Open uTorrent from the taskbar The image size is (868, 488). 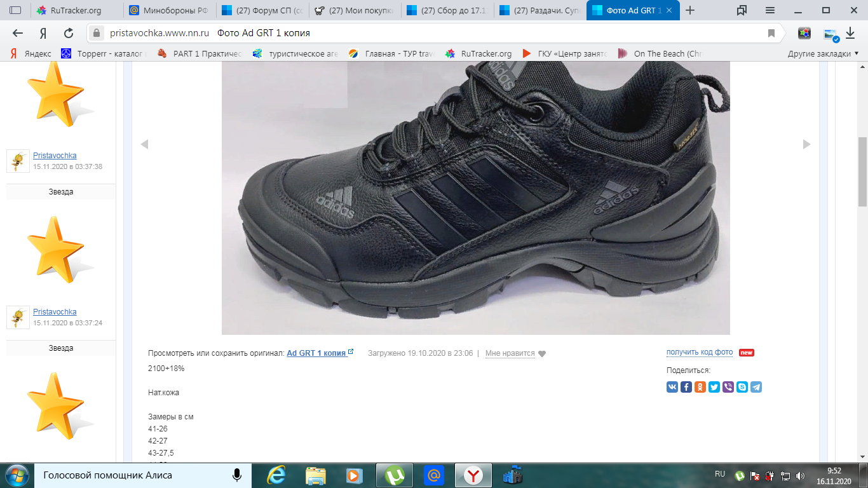395,475
